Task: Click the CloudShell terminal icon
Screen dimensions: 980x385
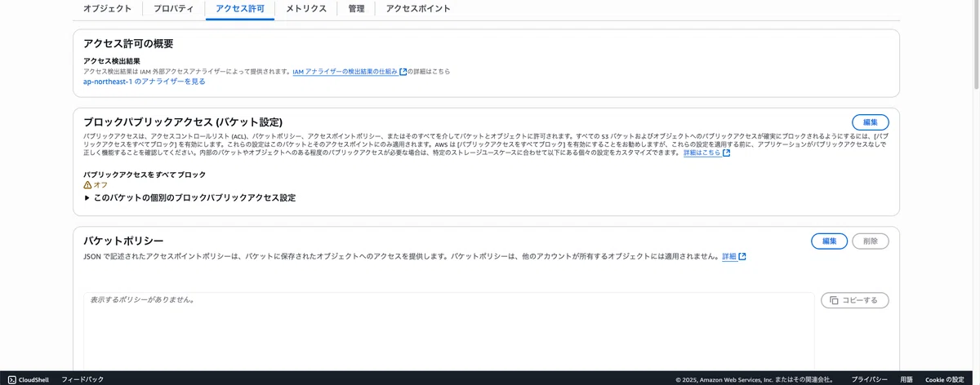Action: (12, 379)
